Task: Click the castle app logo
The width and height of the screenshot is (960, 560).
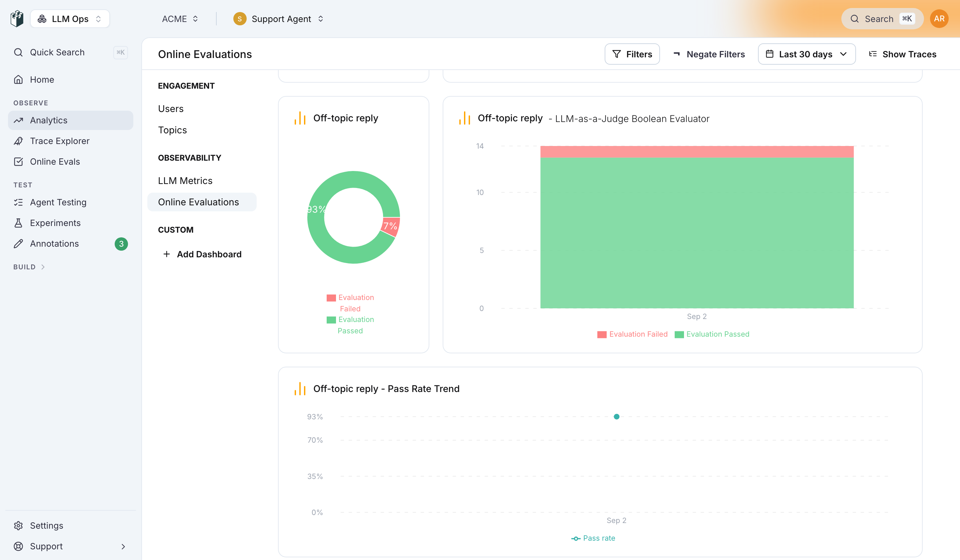Action: (x=17, y=19)
